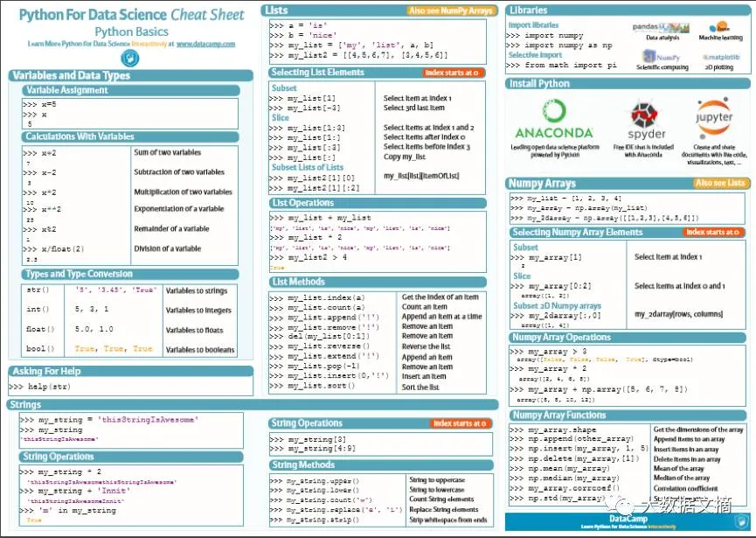Click the 'Also see NumPy Arrays' badge

coord(451,10)
